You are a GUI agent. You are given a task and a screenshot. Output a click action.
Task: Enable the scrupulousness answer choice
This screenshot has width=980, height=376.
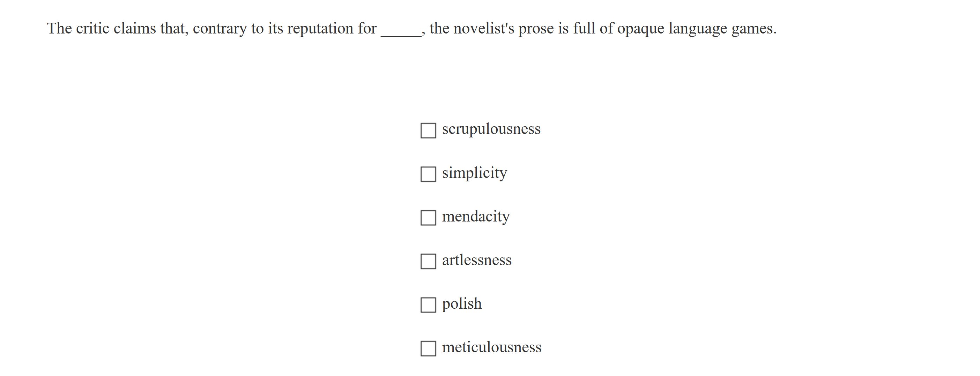pos(428,131)
